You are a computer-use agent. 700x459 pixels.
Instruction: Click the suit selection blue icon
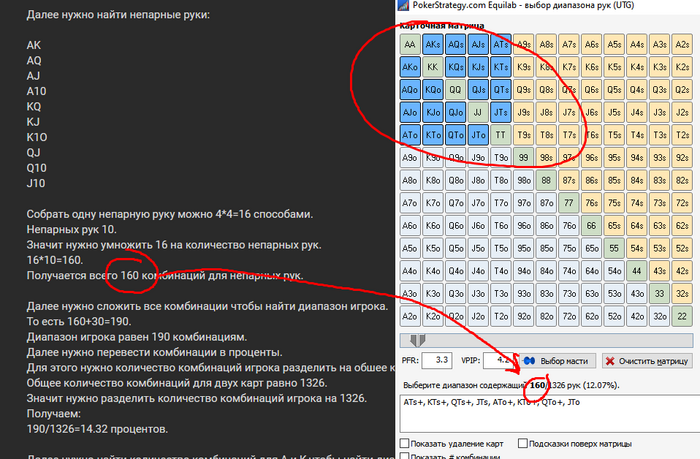(x=529, y=361)
